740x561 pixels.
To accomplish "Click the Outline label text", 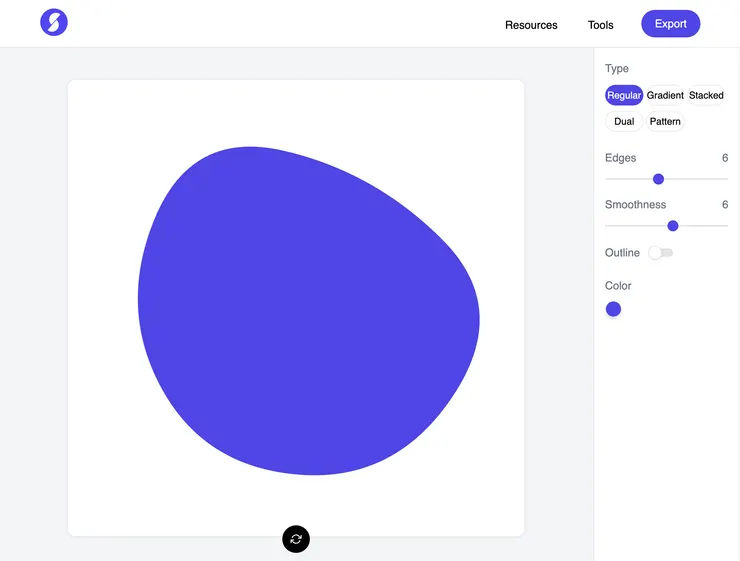I will pos(622,253).
